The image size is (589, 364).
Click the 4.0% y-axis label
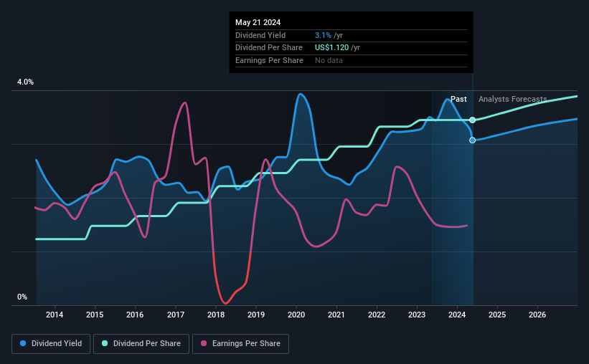point(25,82)
